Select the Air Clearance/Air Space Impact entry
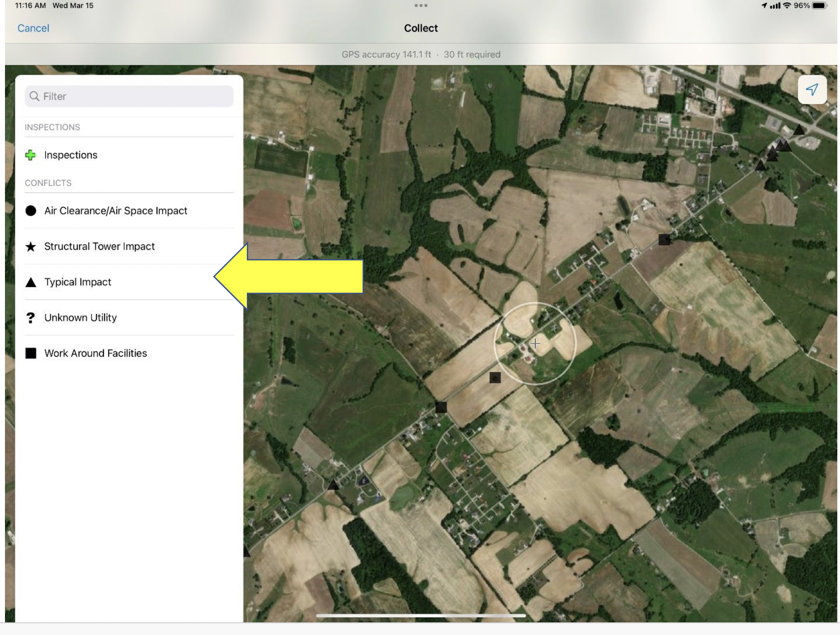The image size is (840, 635). coord(115,210)
